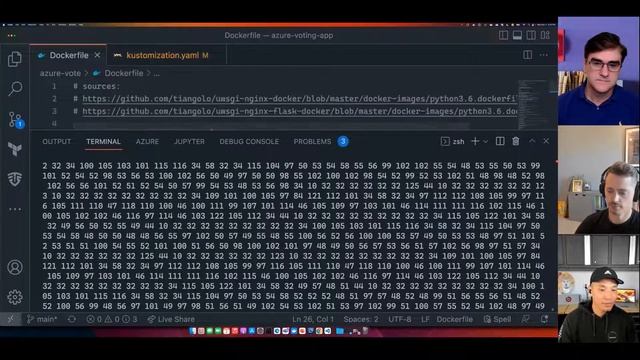This screenshot has height=360, width=640.
Task: Open Finder in the macOS dock
Action: (x=193, y=331)
